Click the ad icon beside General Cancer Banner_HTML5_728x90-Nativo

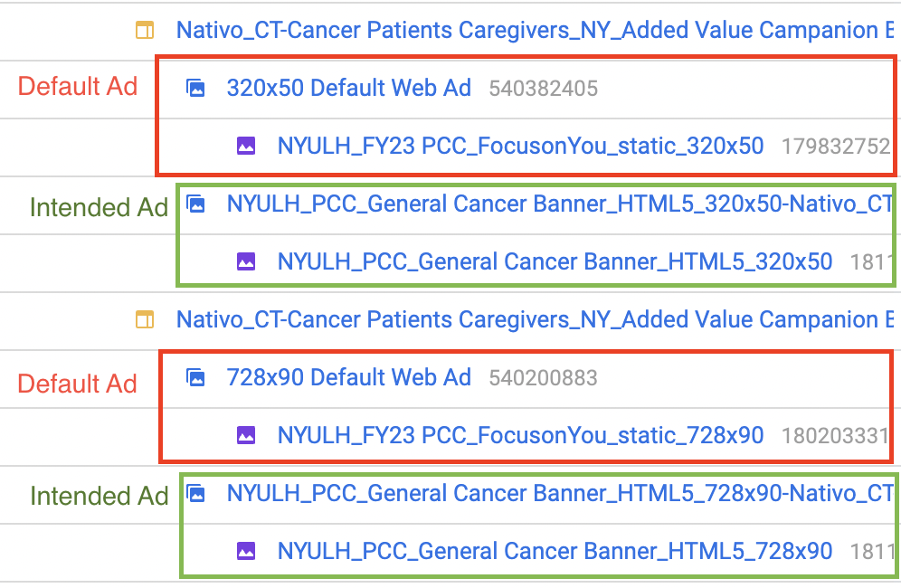196,494
